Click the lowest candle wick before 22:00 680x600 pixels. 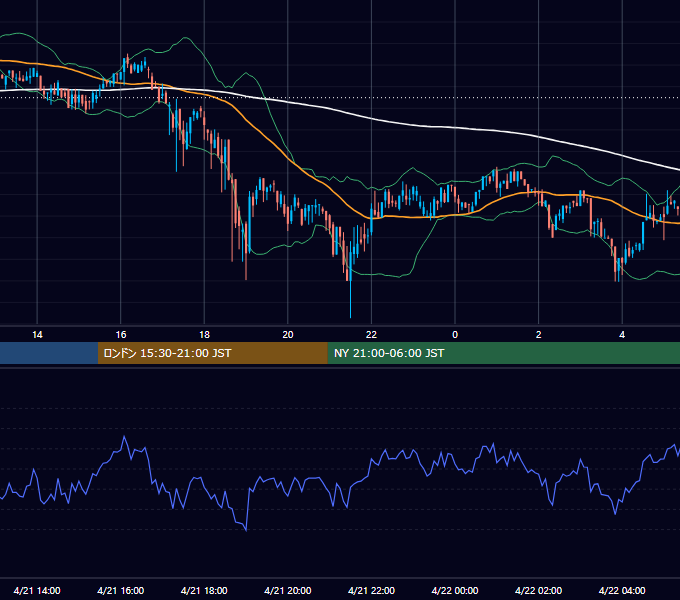click(350, 299)
